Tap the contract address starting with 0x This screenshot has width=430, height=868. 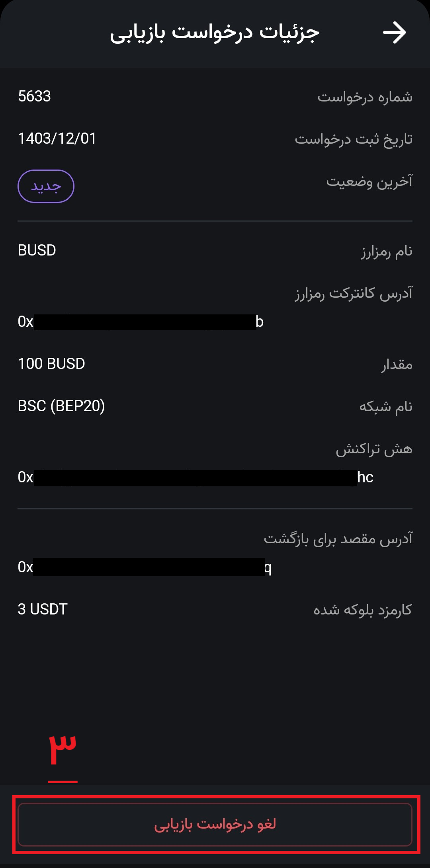coord(141,322)
